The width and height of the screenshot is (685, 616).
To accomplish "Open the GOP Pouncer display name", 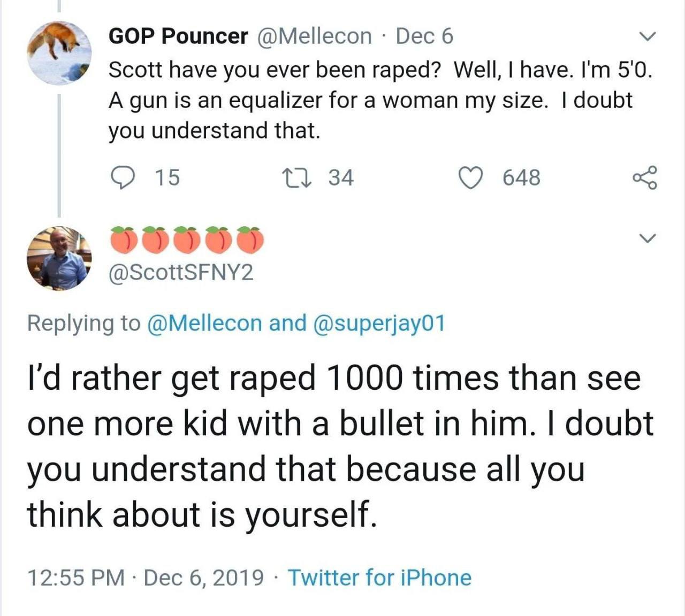I will [x=178, y=36].
